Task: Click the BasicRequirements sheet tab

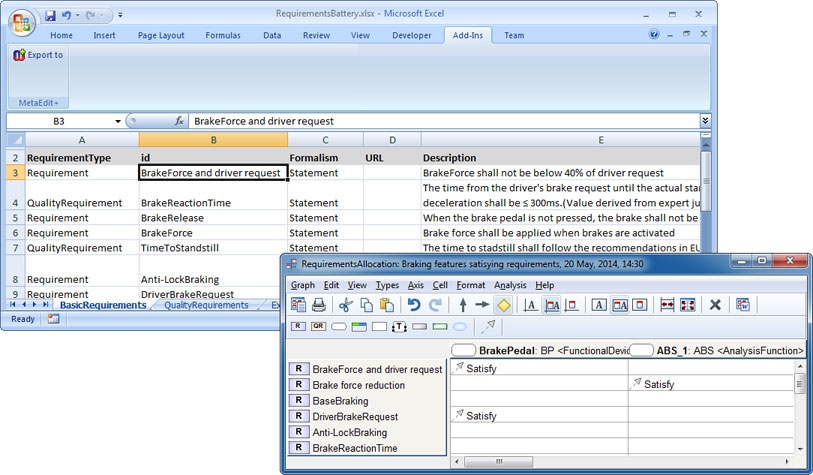Action: (x=103, y=305)
